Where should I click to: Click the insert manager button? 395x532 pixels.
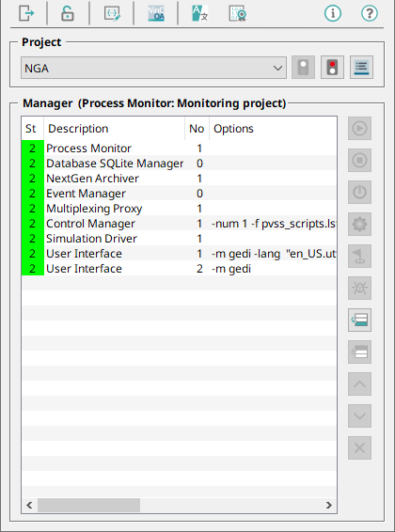[359, 320]
